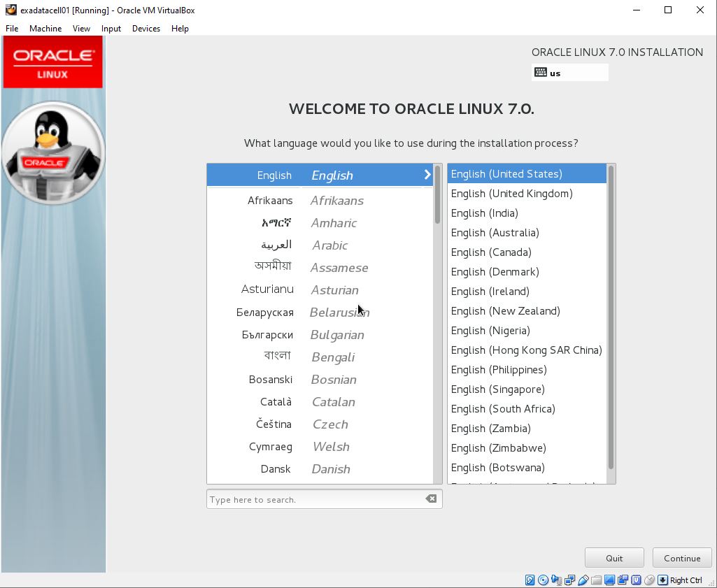
Task: Select Amharic language
Action: point(320,222)
